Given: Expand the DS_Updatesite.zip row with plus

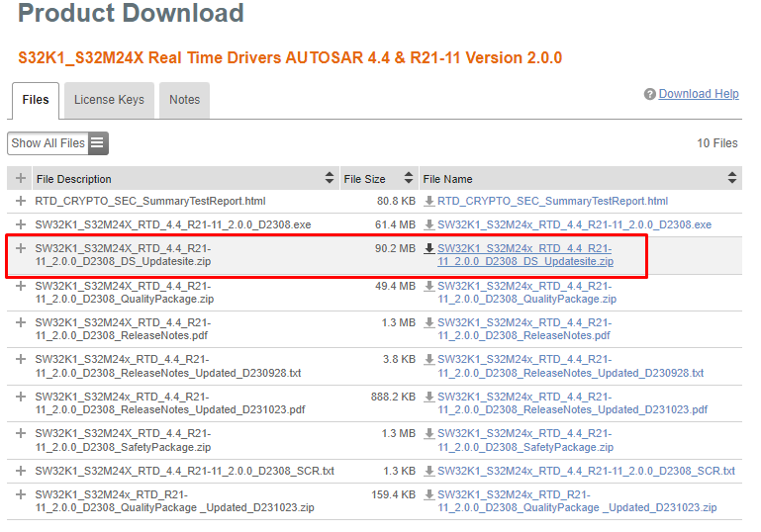Looking at the screenshot, I should [21, 249].
